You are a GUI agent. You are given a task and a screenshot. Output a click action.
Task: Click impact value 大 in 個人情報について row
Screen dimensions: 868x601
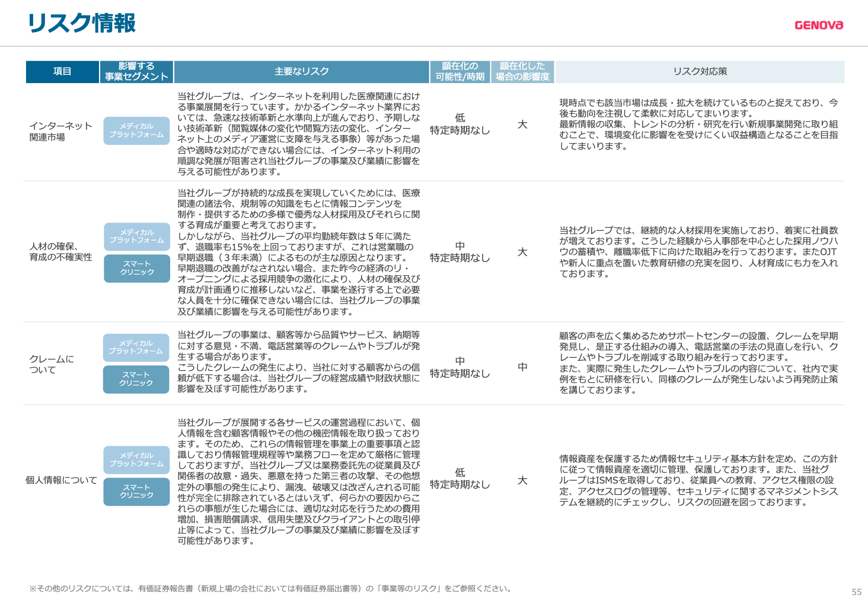pyautogui.click(x=522, y=481)
